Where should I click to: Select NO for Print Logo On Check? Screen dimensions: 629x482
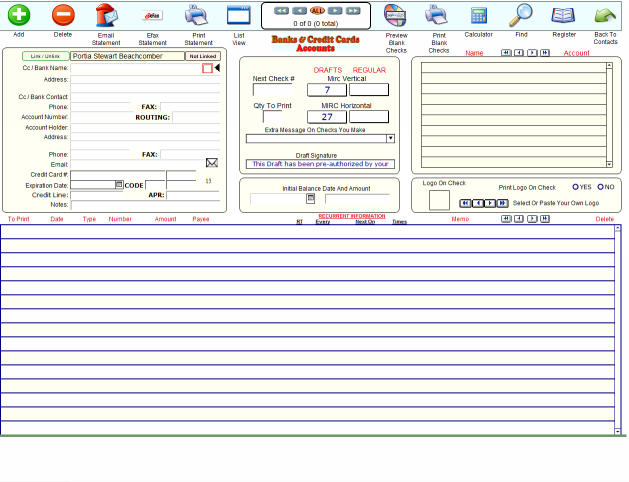(600, 186)
